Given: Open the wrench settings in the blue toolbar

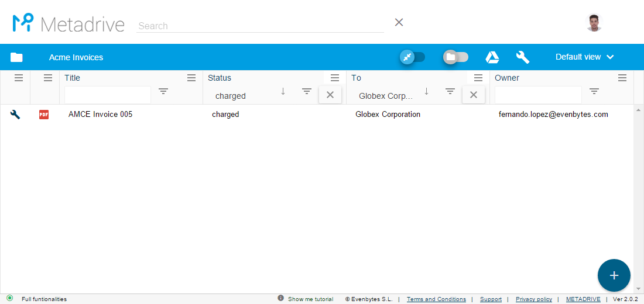Looking at the screenshot, I should tap(522, 57).
